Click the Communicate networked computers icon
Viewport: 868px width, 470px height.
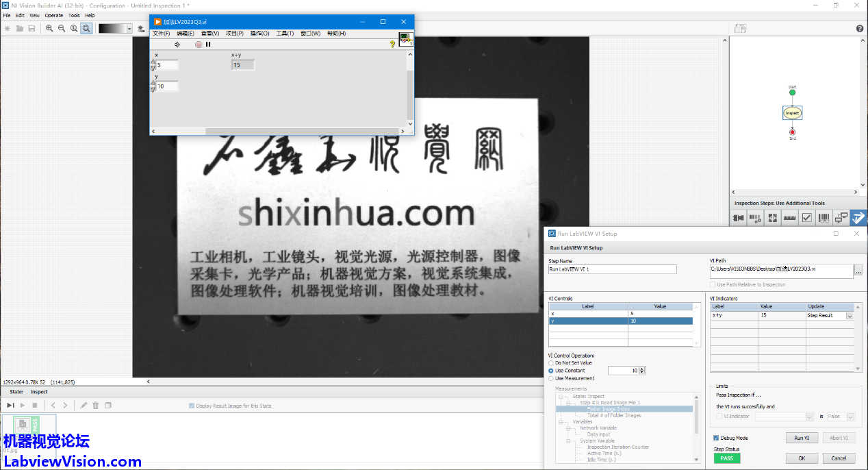[x=841, y=218]
